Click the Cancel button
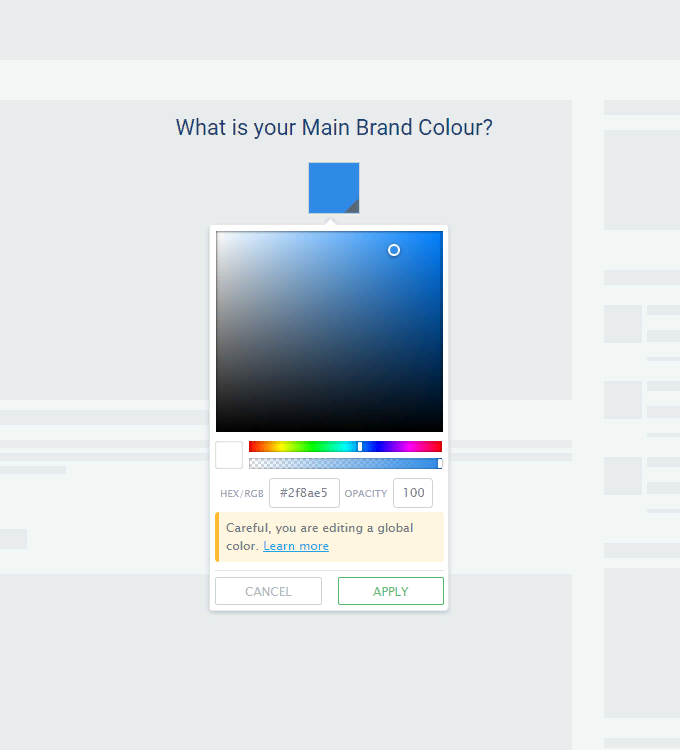 point(268,591)
